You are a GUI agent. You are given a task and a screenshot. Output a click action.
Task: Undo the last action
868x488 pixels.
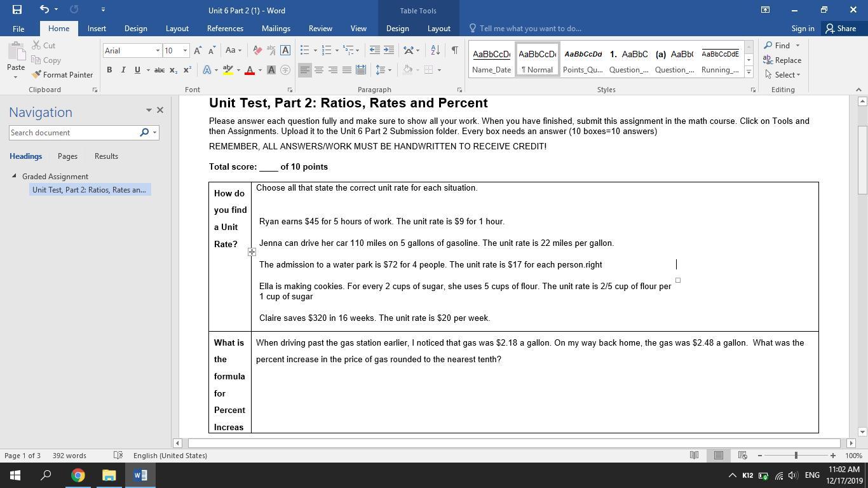(44, 10)
